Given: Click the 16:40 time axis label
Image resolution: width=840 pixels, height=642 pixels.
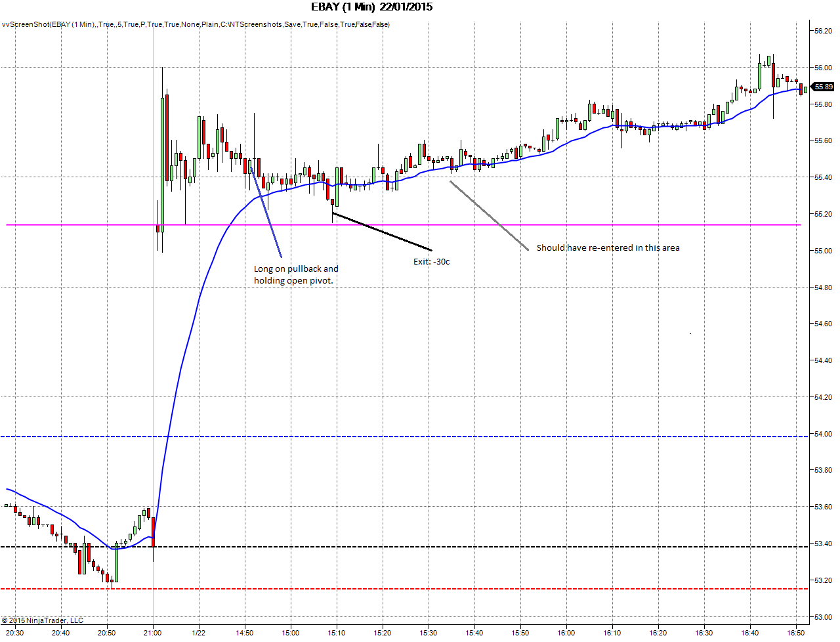Looking at the screenshot, I should [750, 633].
